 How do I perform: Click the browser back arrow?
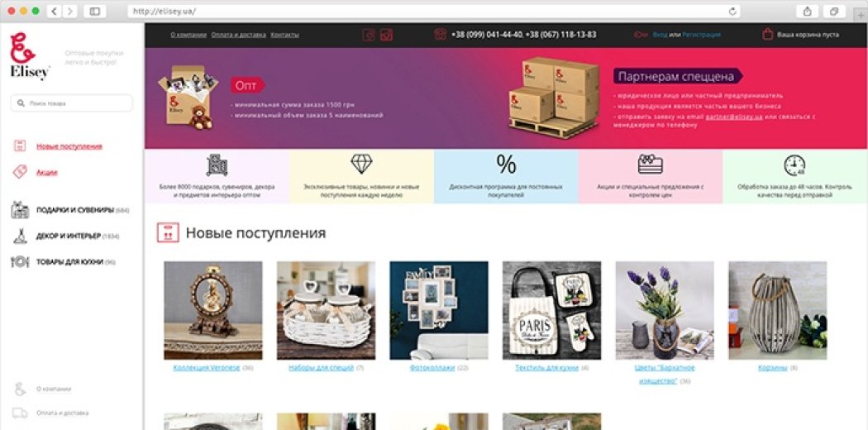point(55,11)
